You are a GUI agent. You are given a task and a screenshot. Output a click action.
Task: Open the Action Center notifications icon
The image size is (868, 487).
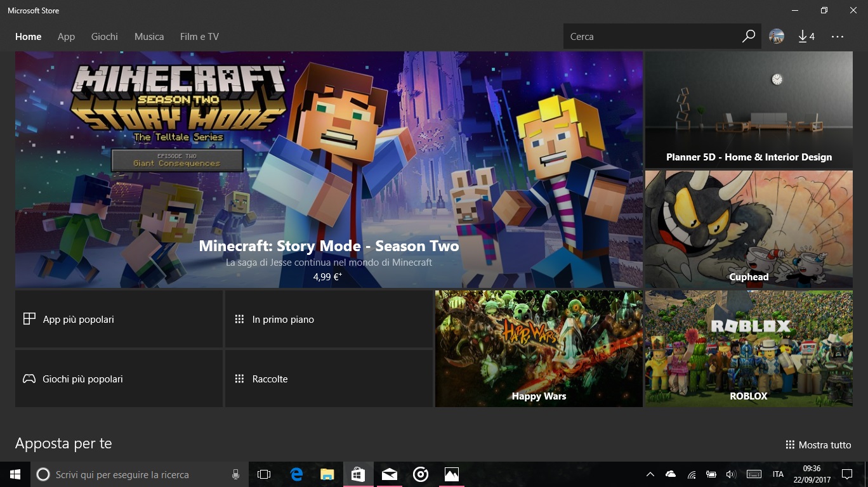(x=846, y=474)
